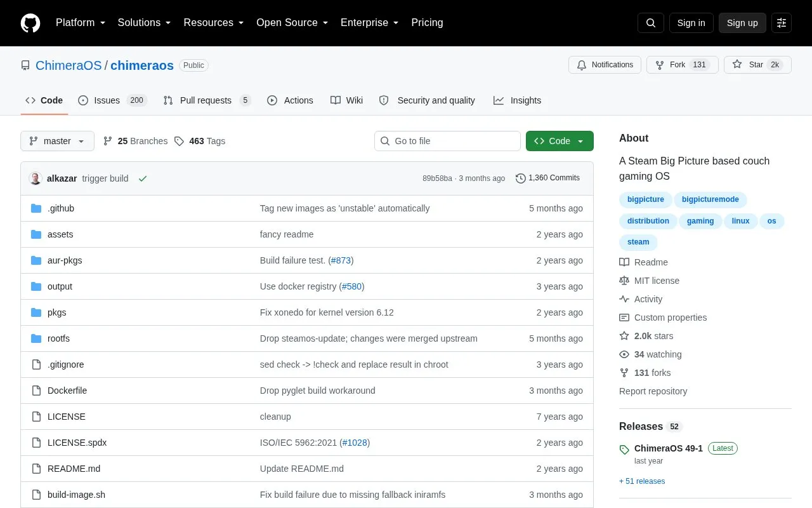
Task: Switch to the Pull requests tab
Action: click(x=207, y=100)
